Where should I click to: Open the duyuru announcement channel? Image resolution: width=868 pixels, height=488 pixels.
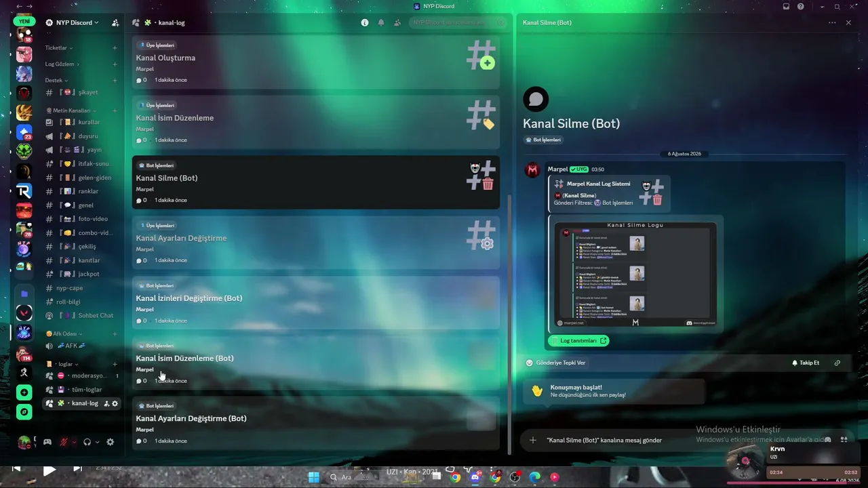point(81,136)
